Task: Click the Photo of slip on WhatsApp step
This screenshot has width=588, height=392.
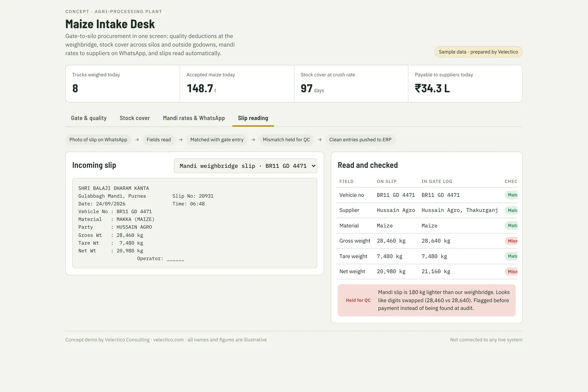Action: [x=98, y=140]
